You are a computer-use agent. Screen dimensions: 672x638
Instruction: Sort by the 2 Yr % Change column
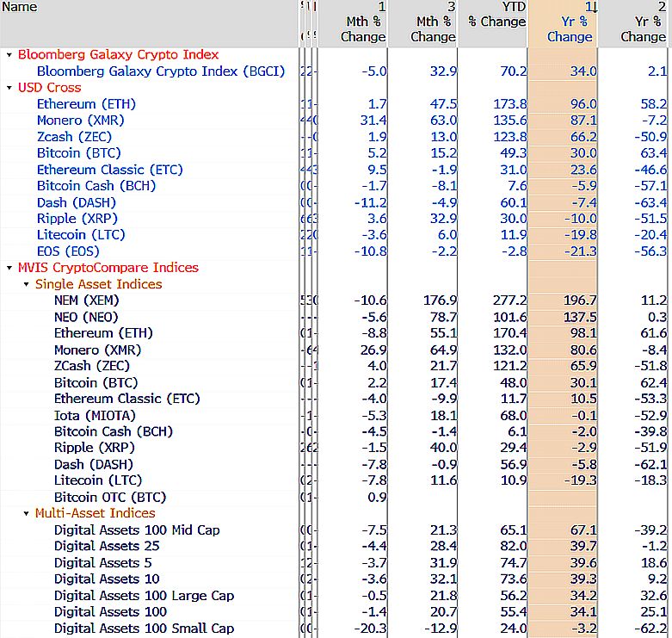click(635, 22)
